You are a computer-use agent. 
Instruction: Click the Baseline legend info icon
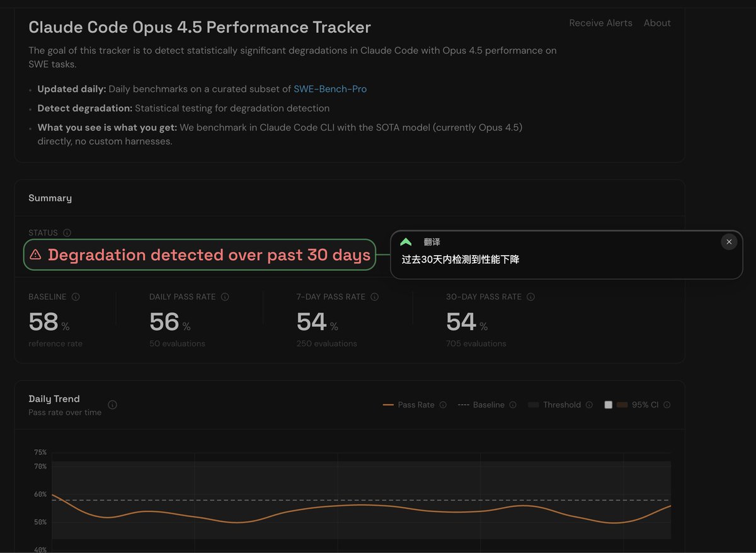pos(513,405)
